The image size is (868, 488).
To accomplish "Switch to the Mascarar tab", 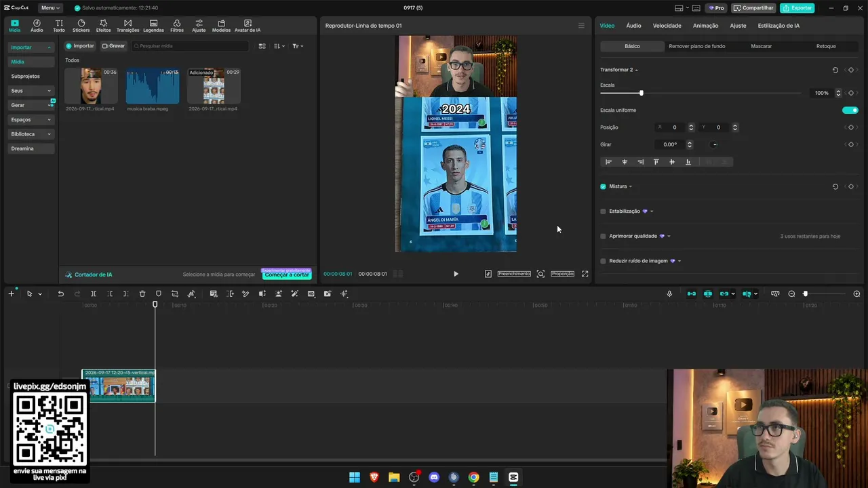I will coord(761,46).
